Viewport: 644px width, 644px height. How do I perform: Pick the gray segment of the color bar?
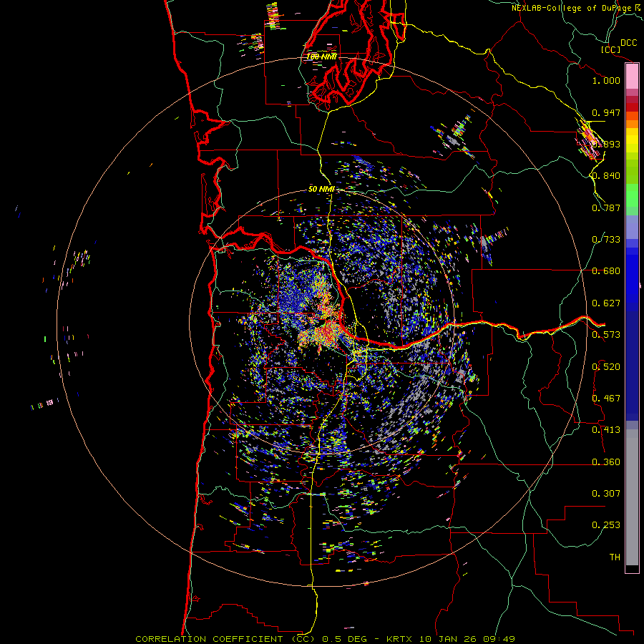(x=632, y=497)
